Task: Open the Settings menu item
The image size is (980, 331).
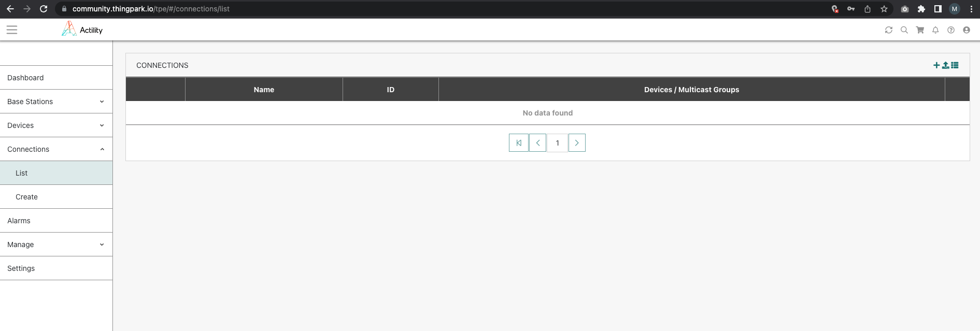Action: coord(56,268)
